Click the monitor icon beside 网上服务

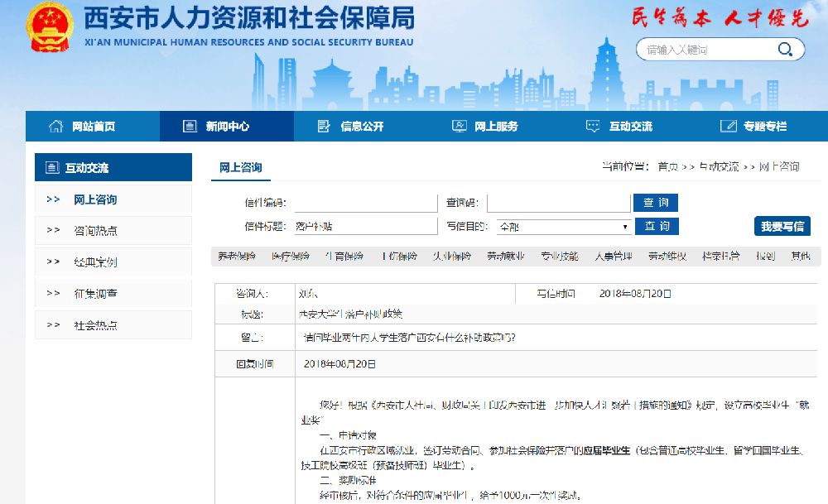point(459,127)
